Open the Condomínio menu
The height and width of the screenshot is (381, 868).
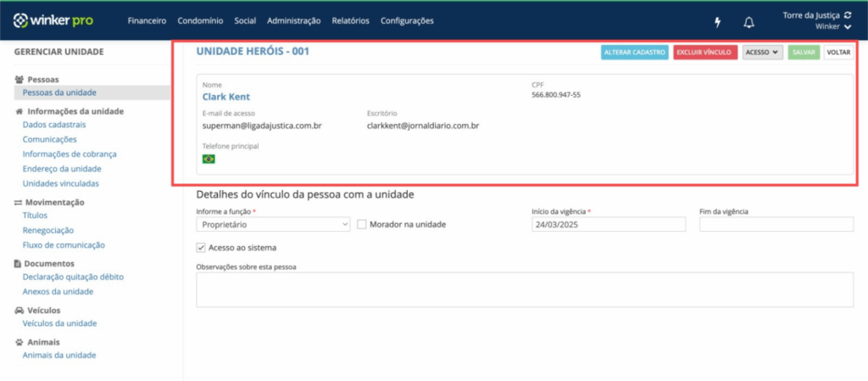click(200, 21)
